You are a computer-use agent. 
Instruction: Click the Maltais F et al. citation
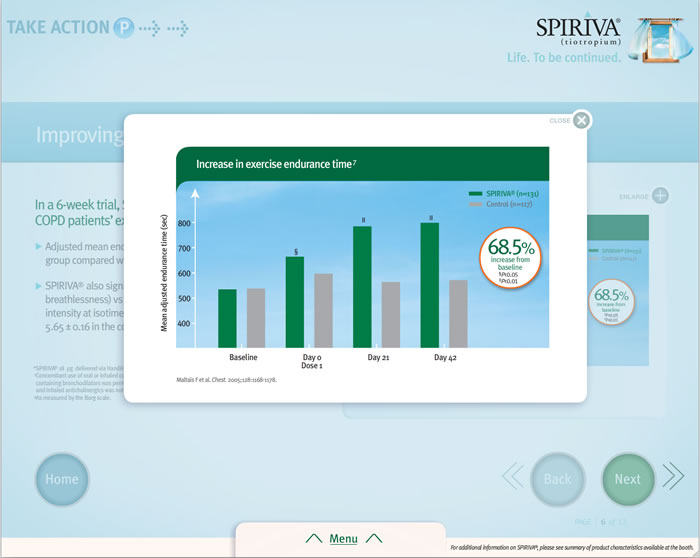[x=226, y=380]
